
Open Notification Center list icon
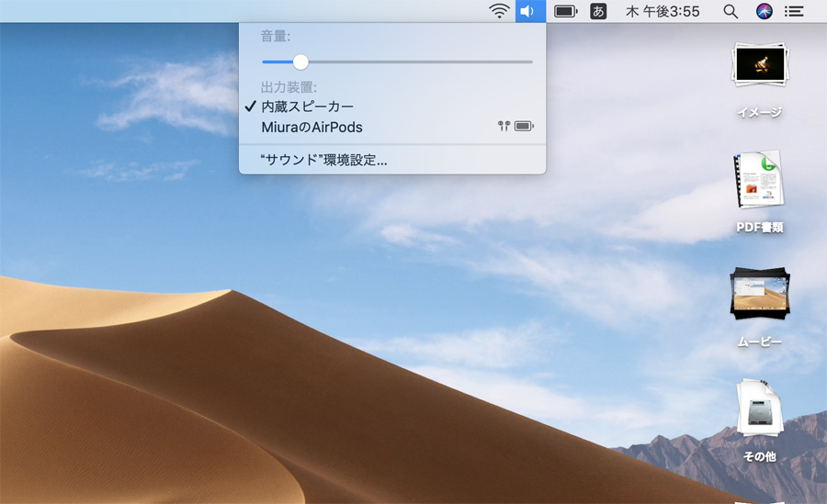(x=795, y=11)
